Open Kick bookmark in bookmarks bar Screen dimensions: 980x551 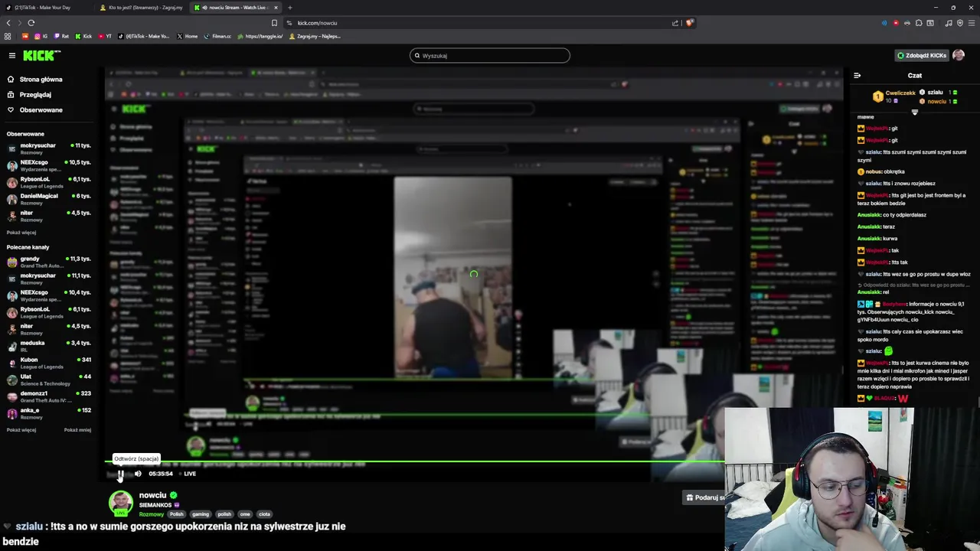point(83,36)
